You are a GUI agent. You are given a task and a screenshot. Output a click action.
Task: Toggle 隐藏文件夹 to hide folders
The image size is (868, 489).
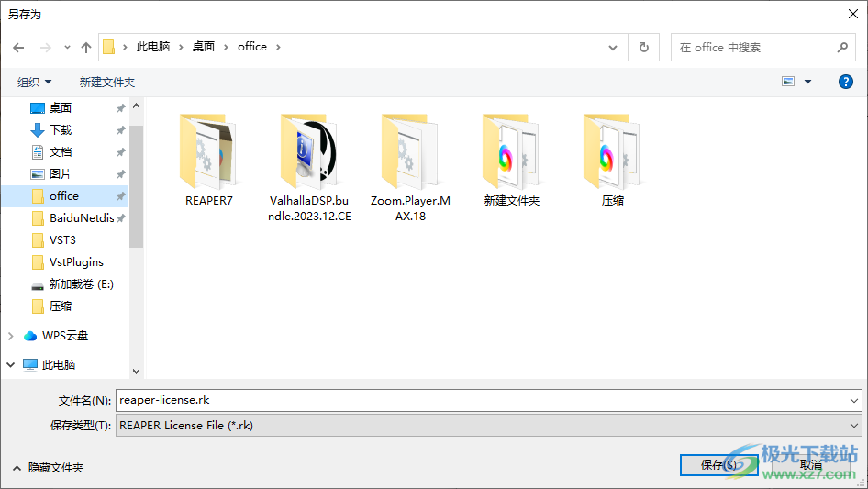[x=48, y=467]
